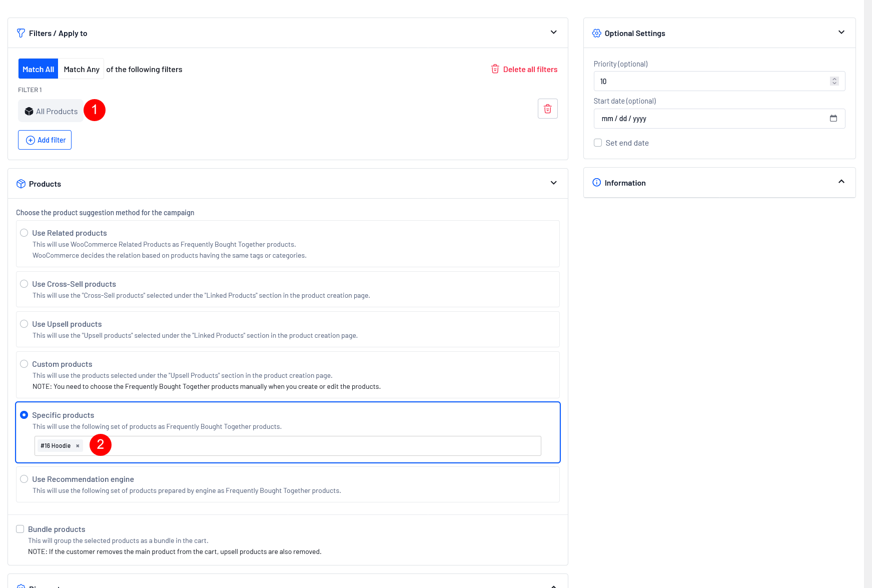Expand the Information panel

tap(841, 182)
